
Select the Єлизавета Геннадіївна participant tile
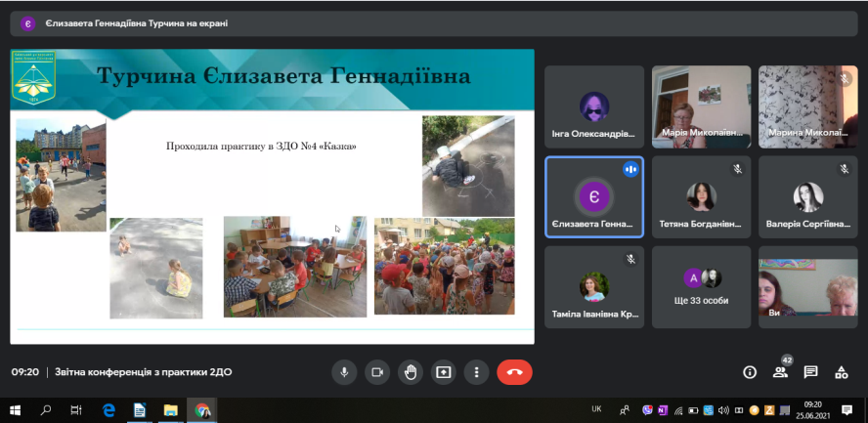tap(593, 197)
